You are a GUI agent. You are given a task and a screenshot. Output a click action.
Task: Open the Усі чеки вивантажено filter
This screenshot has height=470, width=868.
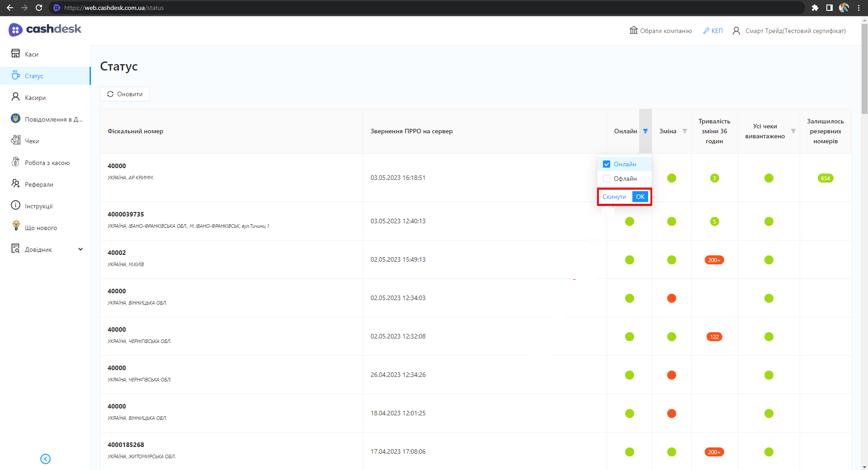[793, 131]
